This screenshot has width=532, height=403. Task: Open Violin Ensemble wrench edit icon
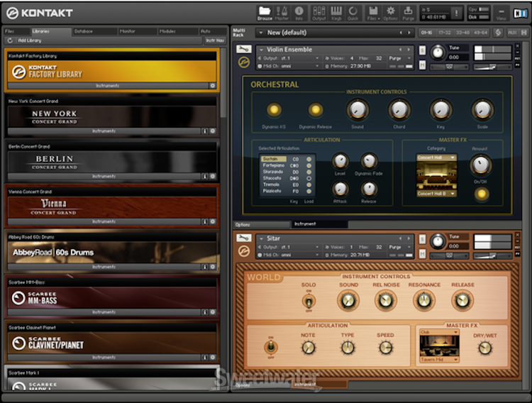click(243, 49)
